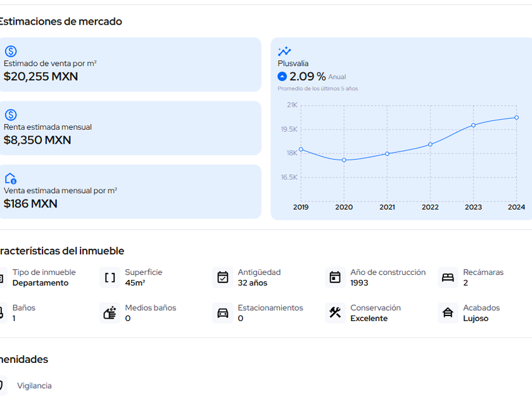The width and height of the screenshot is (532, 399).
Task: Select the 2019 data point on the chart
Action: pyautogui.click(x=301, y=149)
